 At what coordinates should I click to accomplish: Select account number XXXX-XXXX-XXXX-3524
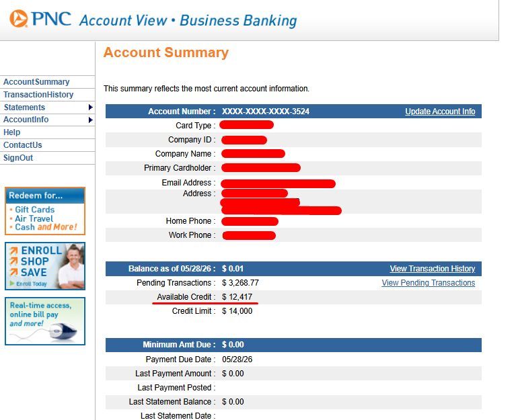click(x=266, y=112)
